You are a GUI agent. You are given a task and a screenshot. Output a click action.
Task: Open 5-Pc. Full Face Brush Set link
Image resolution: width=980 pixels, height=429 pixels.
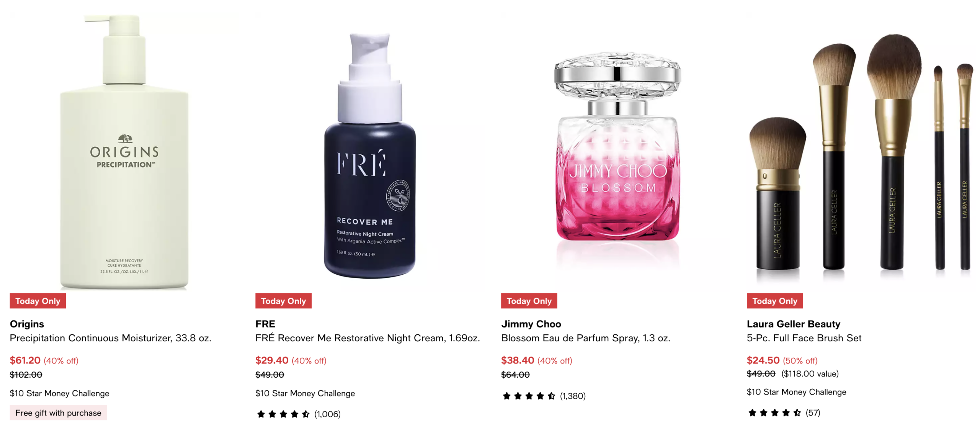[x=804, y=338]
